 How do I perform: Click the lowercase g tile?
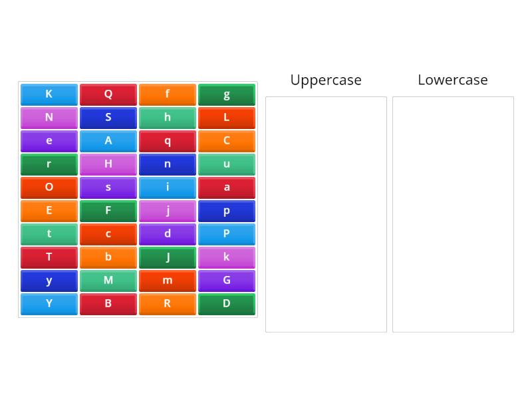tap(226, 94)
